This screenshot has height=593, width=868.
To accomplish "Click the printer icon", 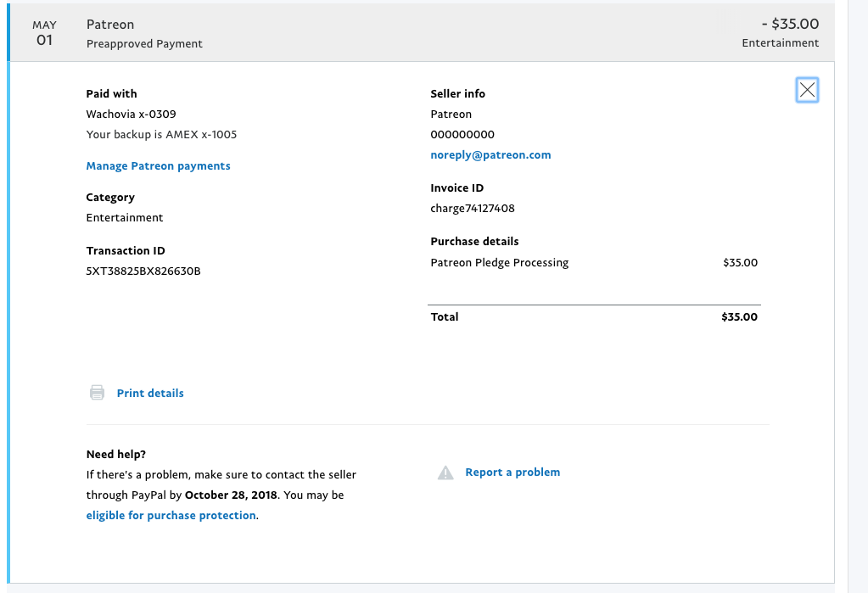I will point(97,393).
